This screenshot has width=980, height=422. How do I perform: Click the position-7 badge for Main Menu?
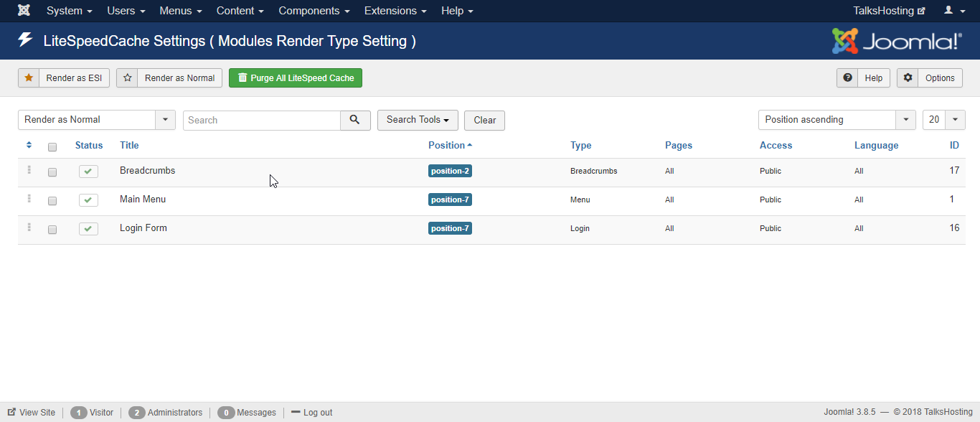(x=450, y=200)
